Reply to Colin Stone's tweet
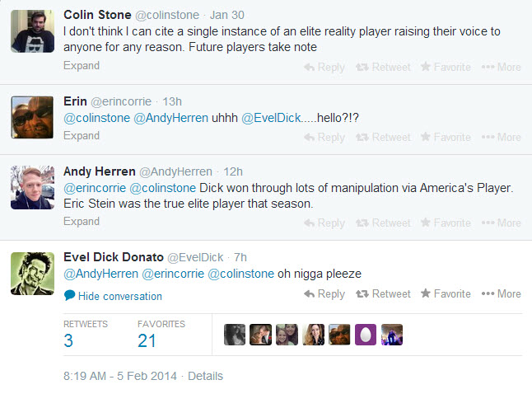The width and height of the screenshot is (532, 394). click(x=324, y=67)
